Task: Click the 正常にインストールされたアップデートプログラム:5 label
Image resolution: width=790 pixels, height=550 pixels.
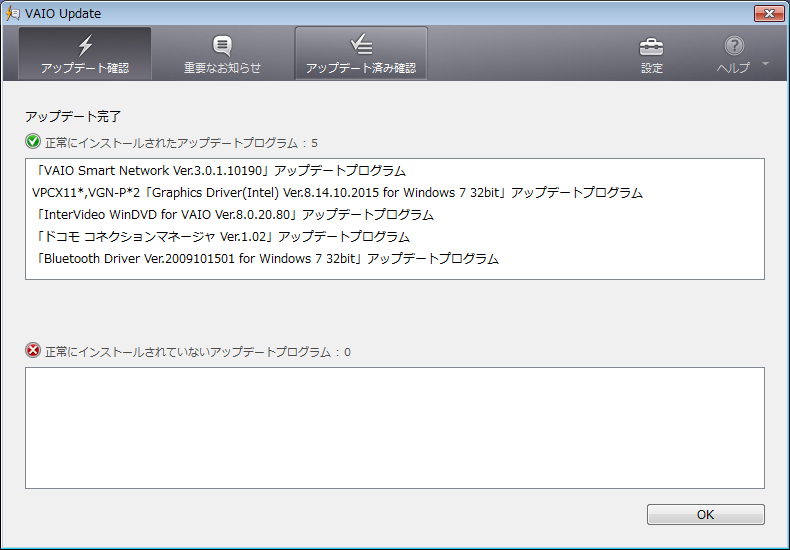Action: click(x=181, y=143)
